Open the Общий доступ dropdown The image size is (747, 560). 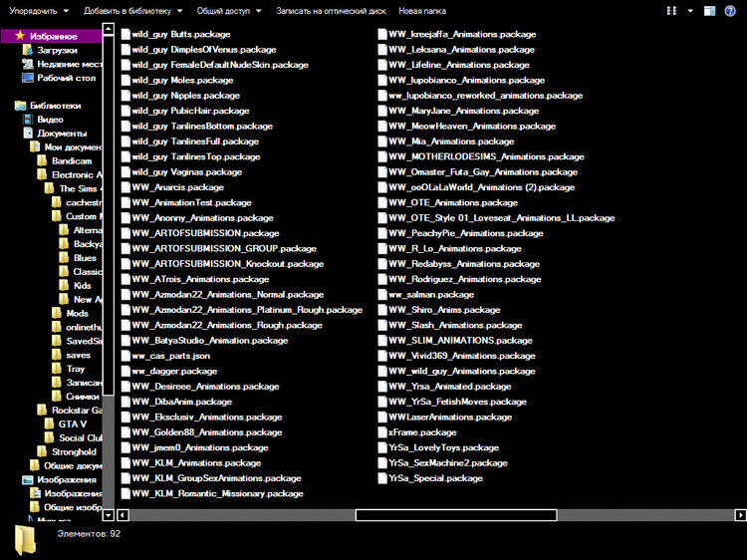pos(229,11)
